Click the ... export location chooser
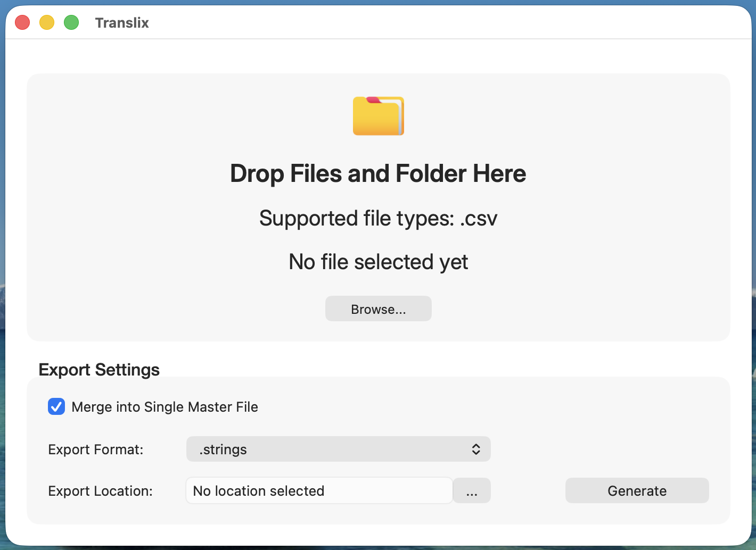 tap(472, 490)
